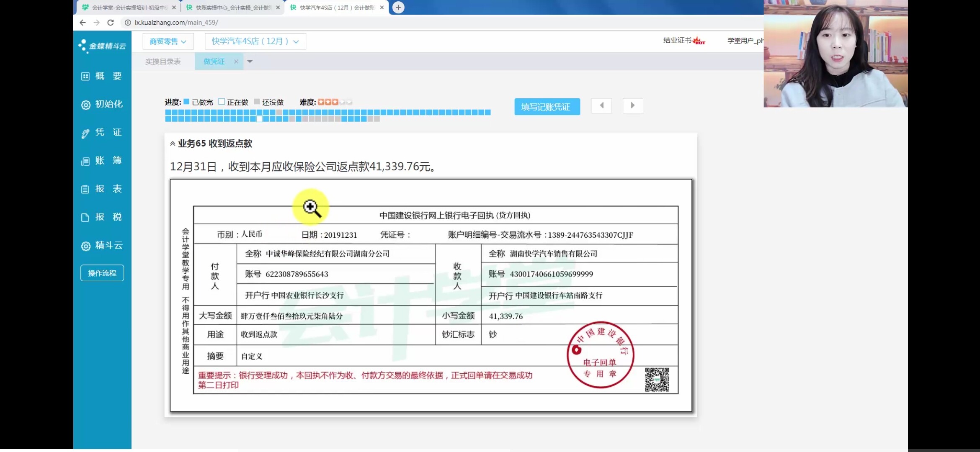The height and width of the screenshot is (452, 980).
Task: Click the gray not-done square in first progress row
Action: pos(279,112)
